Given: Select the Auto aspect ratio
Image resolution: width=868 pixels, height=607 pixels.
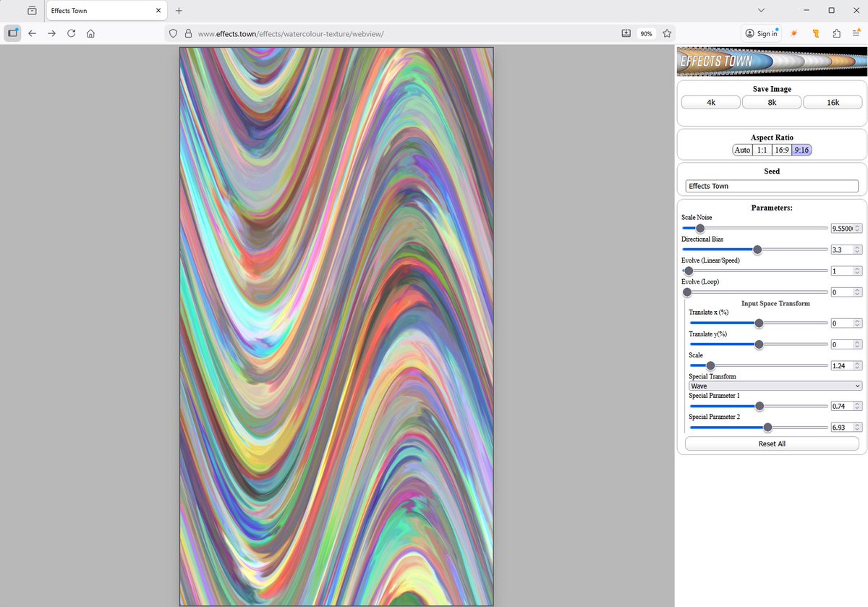Looking at the screenshot, I should coord(742,150).
